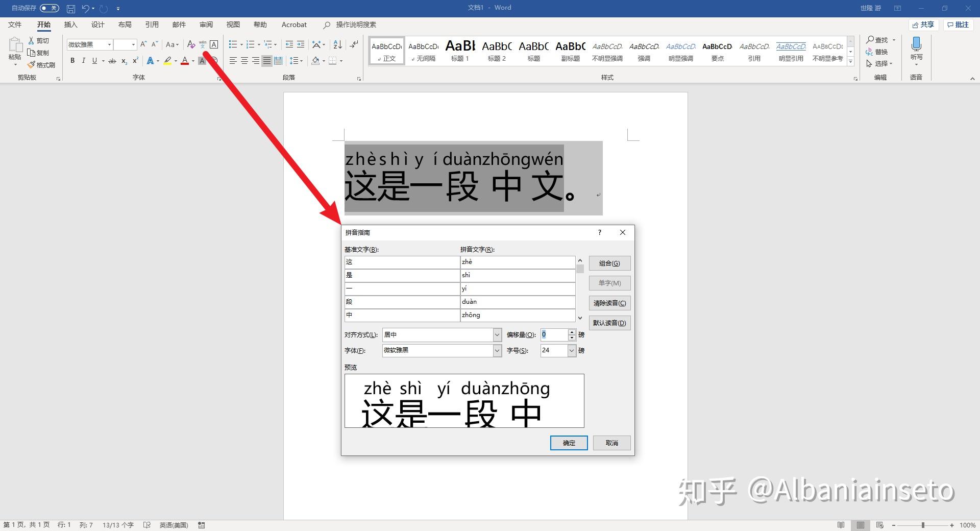Click the Justify alignment icon
The image size is (980, 531).
pos(266,61)
